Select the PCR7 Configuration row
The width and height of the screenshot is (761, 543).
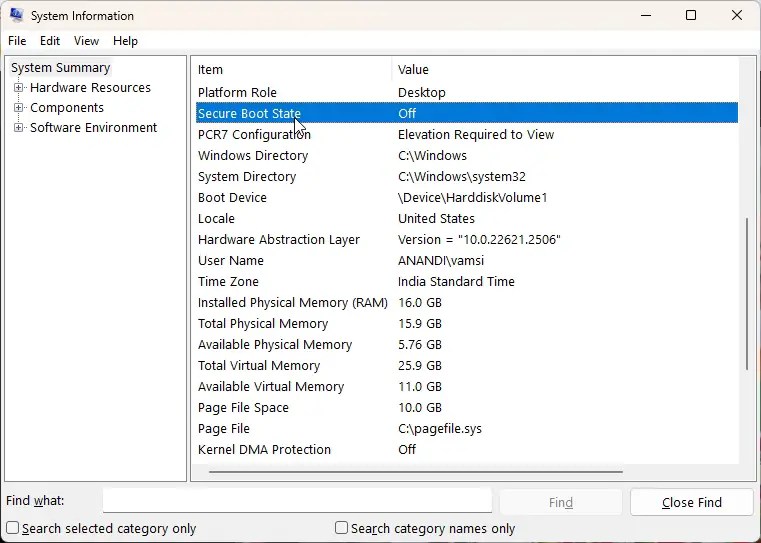(467, 134)
